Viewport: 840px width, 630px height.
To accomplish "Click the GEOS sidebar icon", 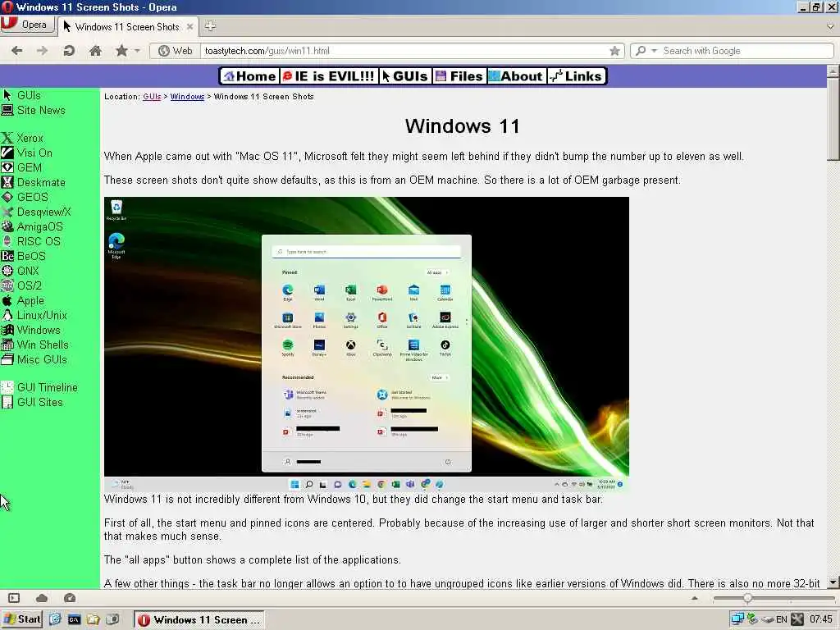I will pos(7,197).
